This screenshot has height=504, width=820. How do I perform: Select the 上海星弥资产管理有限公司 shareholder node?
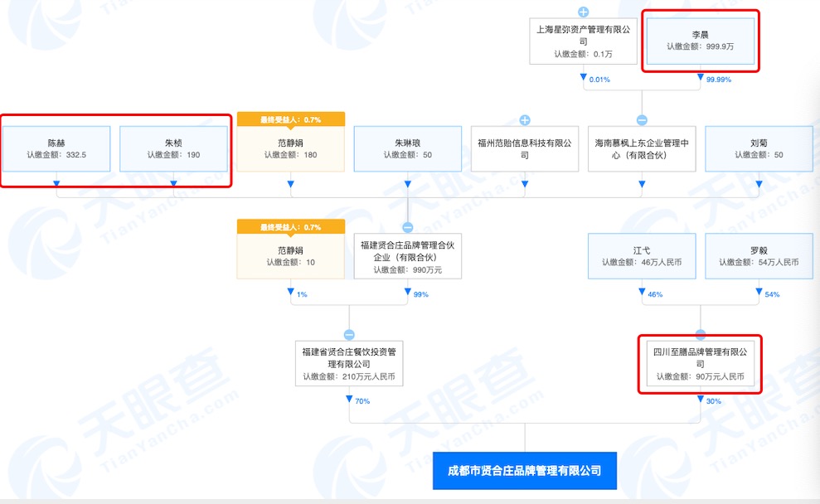point(583,41)
